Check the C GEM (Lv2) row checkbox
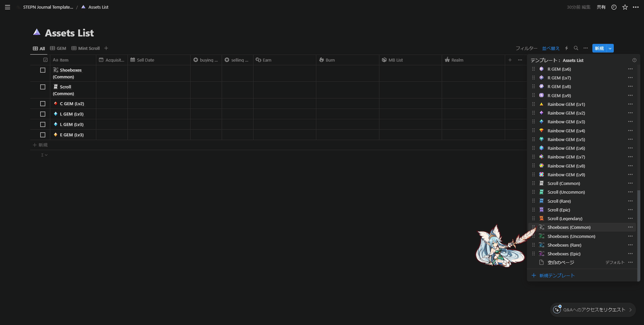644x325 pixels. pyautogui.click(x=43, y=104)
